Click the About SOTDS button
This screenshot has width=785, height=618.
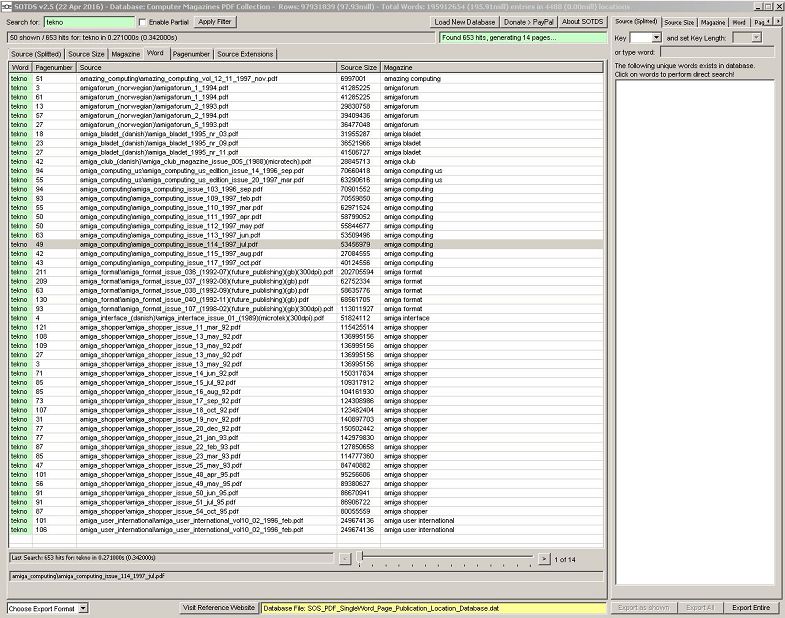(581, 21)
